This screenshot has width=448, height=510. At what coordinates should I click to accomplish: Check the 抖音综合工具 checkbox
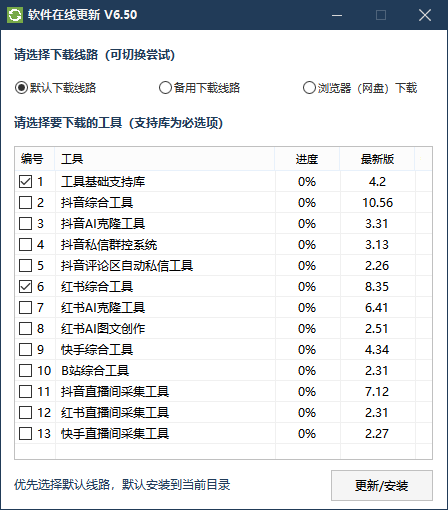coord(26,203)
